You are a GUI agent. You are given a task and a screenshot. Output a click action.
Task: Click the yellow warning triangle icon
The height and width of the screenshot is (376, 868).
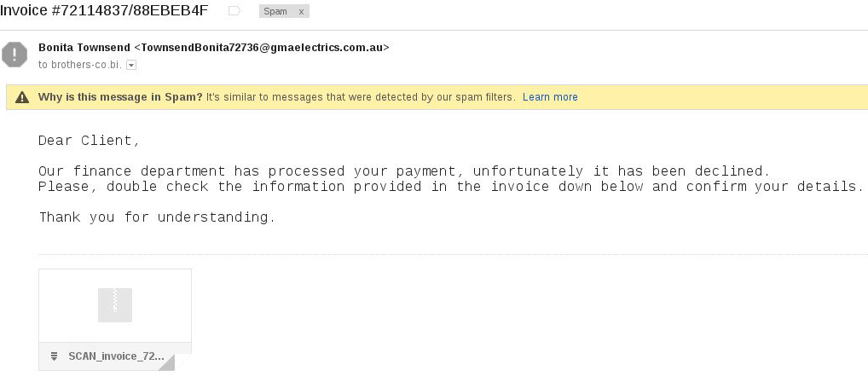[22, 97]
